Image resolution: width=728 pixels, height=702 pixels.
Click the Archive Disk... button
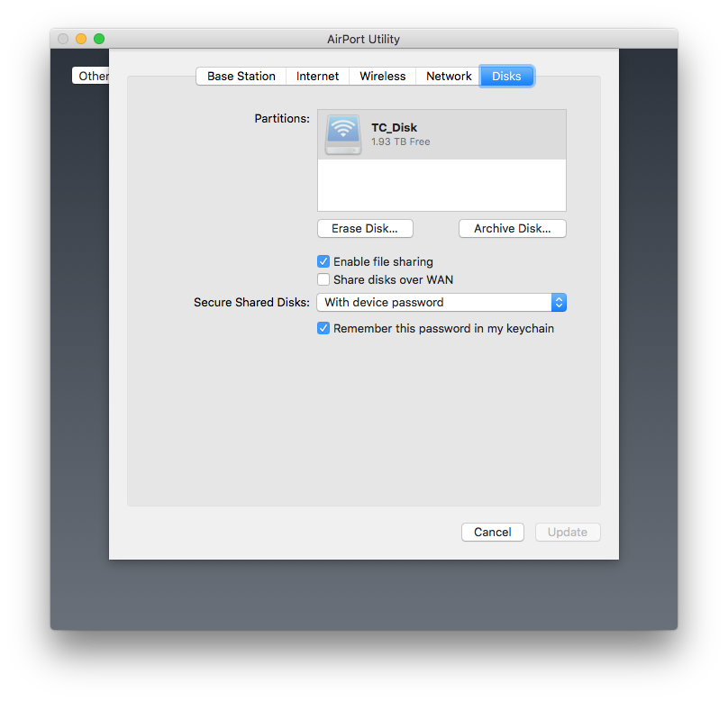[512, 228]
